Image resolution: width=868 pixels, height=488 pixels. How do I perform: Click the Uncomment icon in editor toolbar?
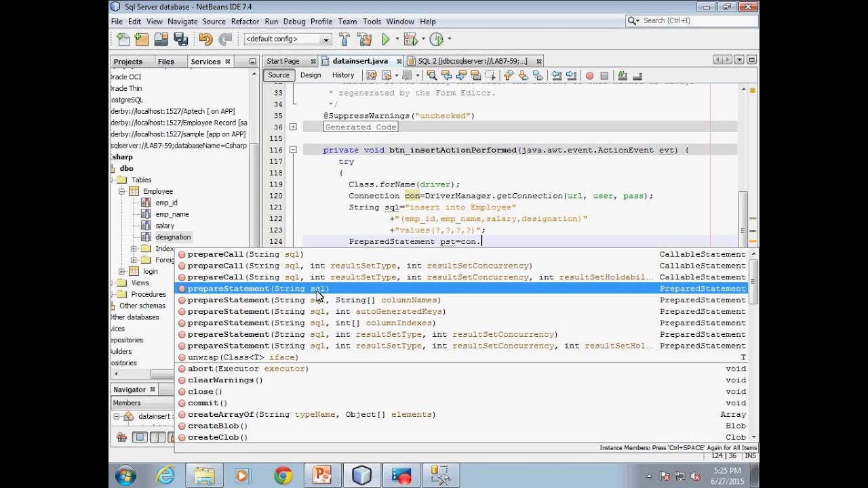tap(639, 75)
